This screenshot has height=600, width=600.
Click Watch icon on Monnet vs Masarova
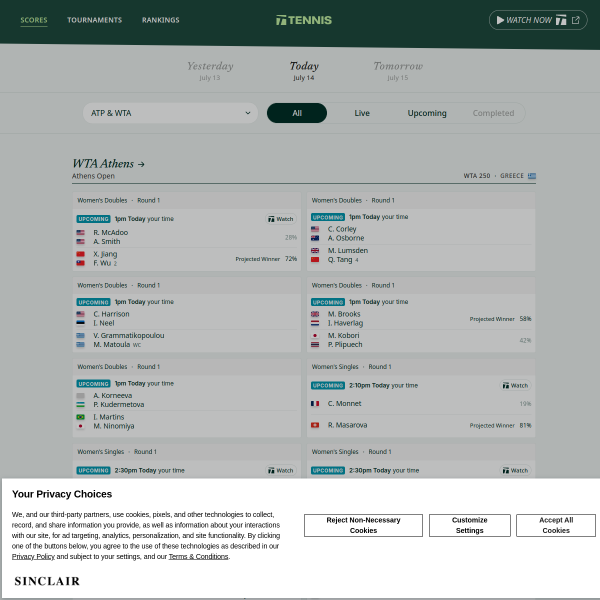pos(515,385)
